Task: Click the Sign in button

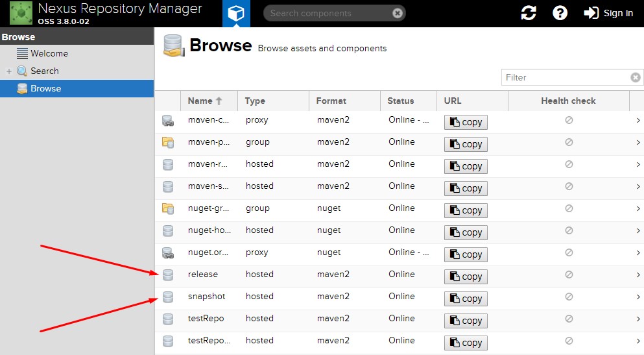Action: click(x=608, y=13)
